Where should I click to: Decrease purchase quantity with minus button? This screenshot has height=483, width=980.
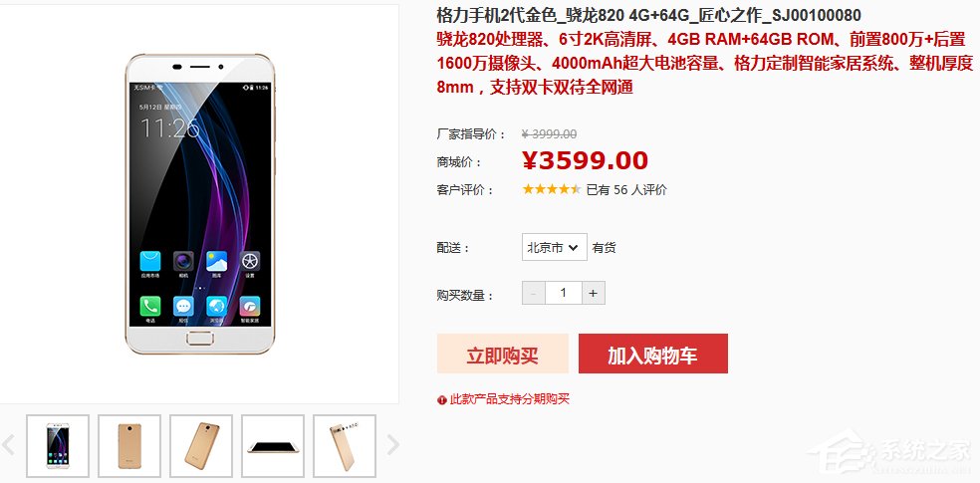[x=533, y=293]
